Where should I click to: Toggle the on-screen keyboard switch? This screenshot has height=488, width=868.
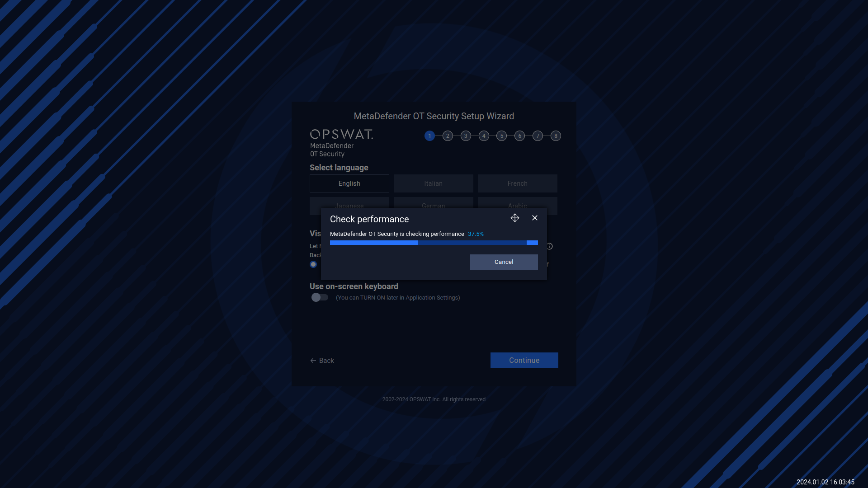320,297
